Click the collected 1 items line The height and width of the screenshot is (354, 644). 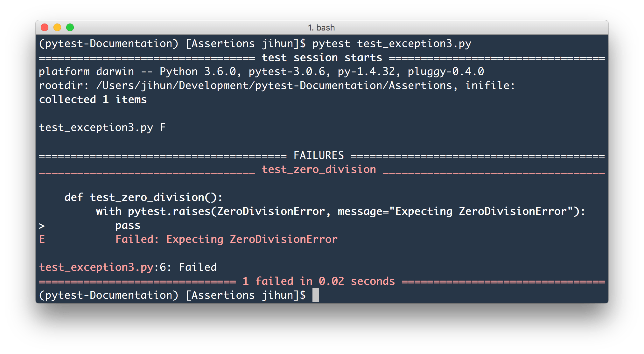point(93,99)
